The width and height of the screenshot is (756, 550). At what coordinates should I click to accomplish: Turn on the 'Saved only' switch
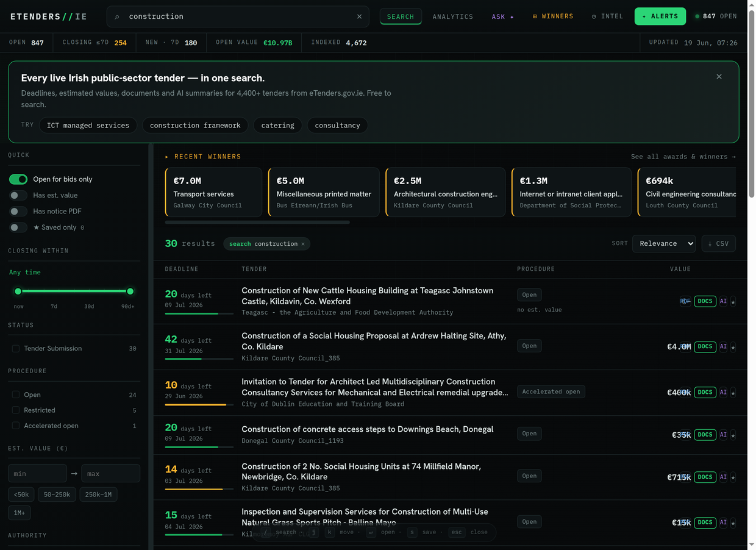(18, 227)
